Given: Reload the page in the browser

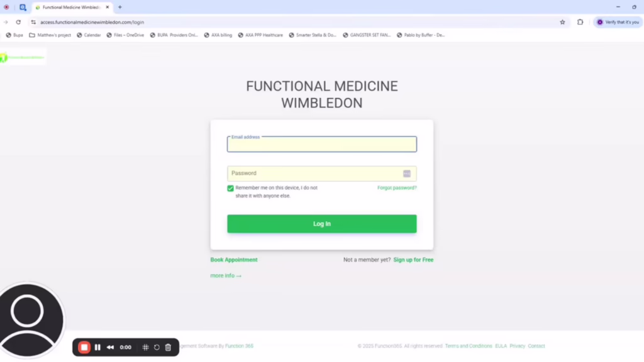Looking at the screenshot, I should (18, 22).
